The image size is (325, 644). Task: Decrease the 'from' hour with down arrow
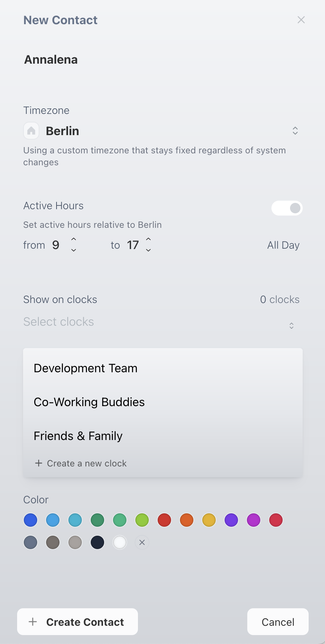74,250
